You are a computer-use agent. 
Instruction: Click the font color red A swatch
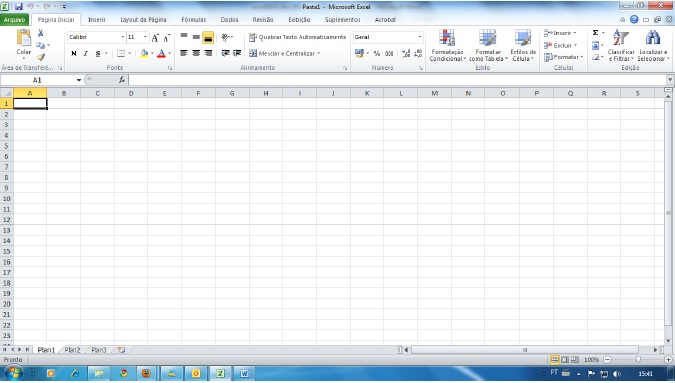[161, 53]
